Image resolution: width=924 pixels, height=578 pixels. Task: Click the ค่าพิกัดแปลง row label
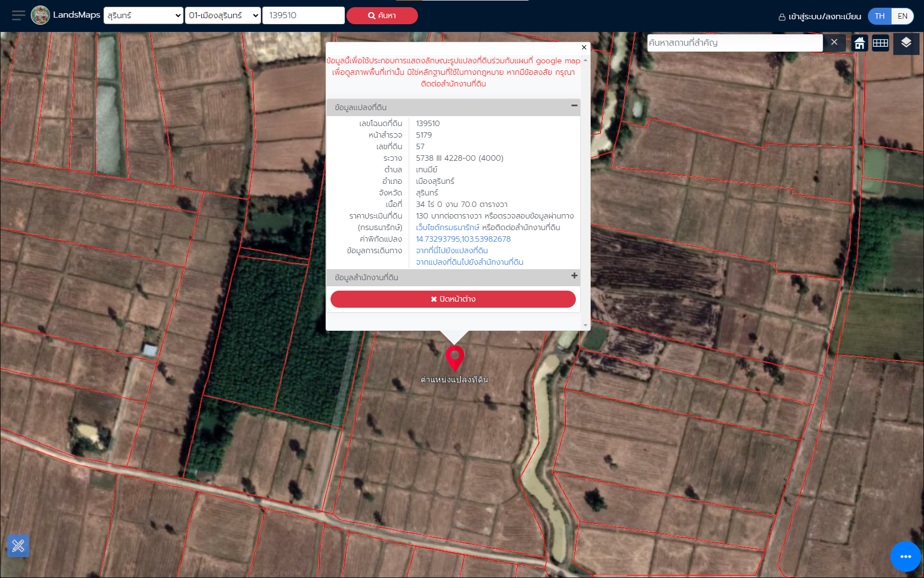click(x=381, y=239)
